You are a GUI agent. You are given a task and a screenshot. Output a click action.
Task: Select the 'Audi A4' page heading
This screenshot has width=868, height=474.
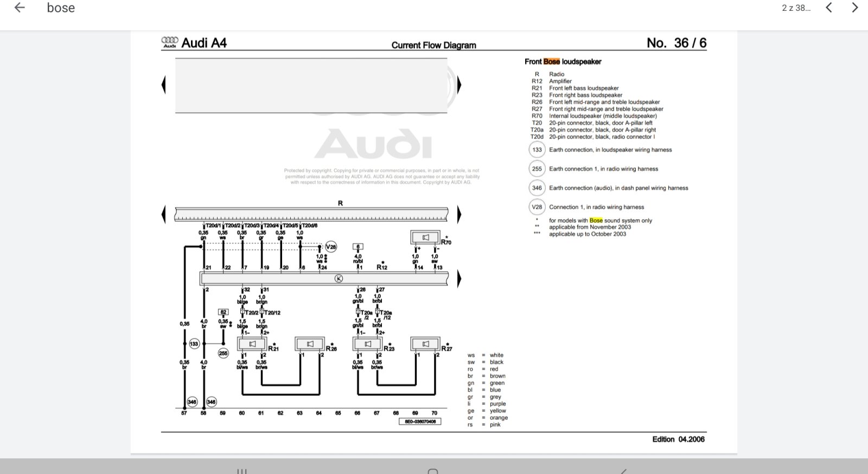click(x=203, y=43)
